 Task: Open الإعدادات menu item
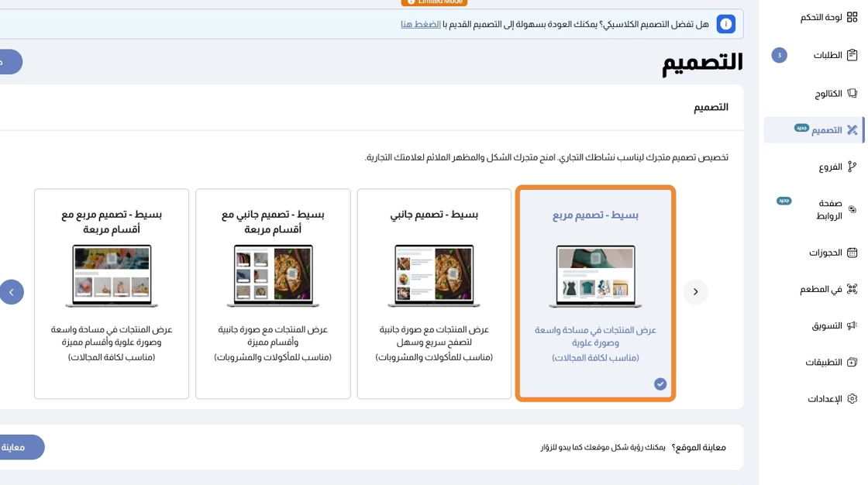[x=825, y=399]
